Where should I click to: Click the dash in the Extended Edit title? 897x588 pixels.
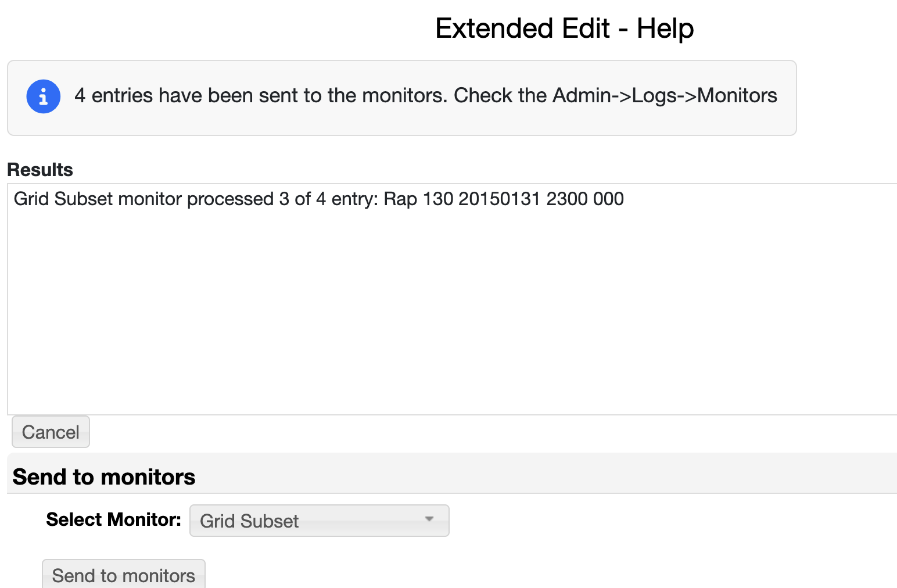623,28
